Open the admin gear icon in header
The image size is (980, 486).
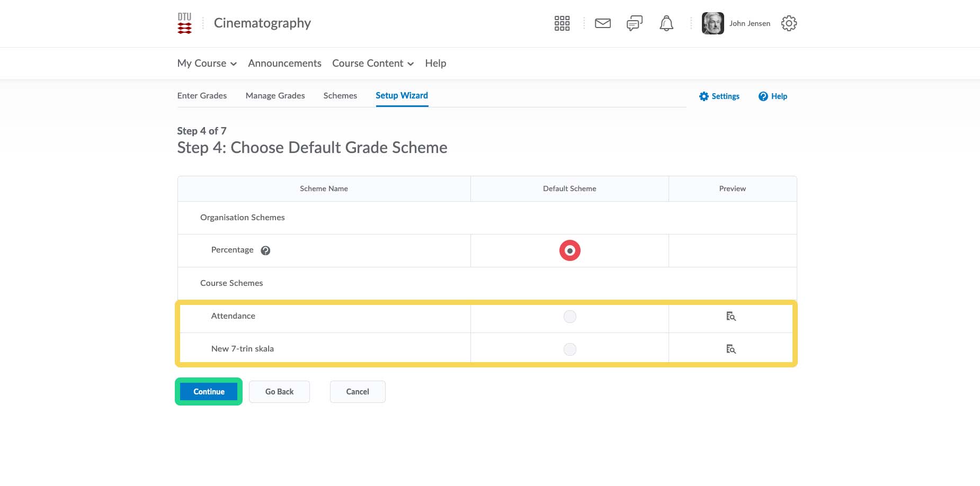pos(788,23)
